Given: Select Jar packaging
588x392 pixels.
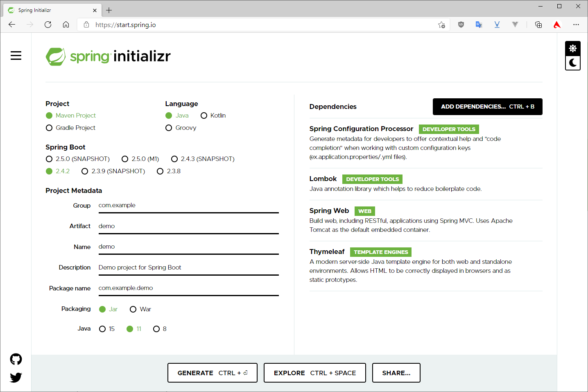Looking at the screenshot, I should tap(109, 309).
